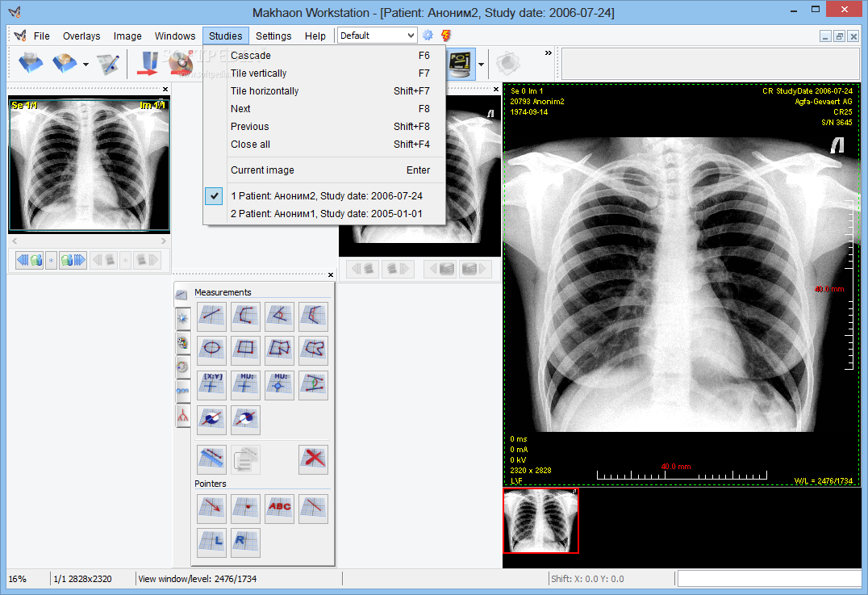This screenshot has height=595, width=868.
Task: Select the rectangle area measurement tool
Action: pyautogui.click(x=245, y=350)
